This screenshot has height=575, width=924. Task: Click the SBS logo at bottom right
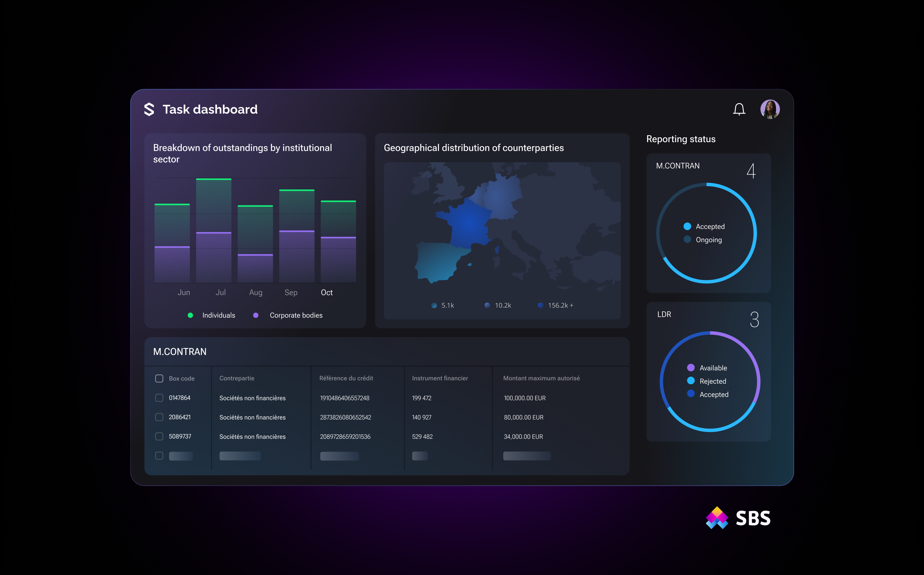738,518
